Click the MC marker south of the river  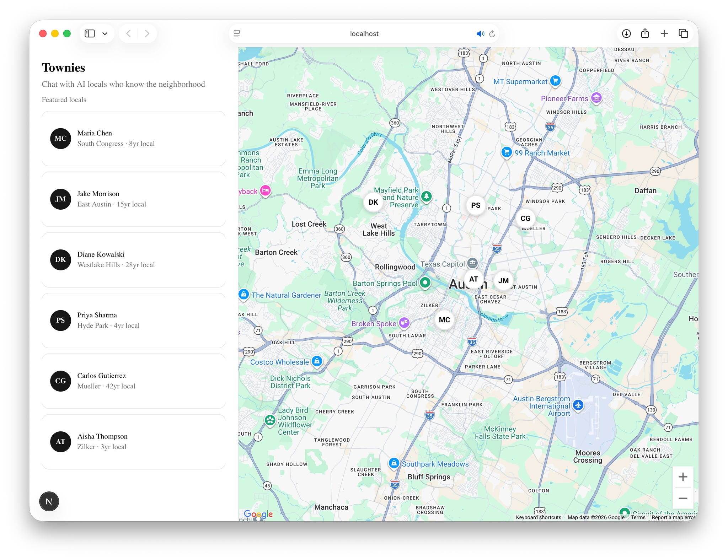[x=444, y=320]
